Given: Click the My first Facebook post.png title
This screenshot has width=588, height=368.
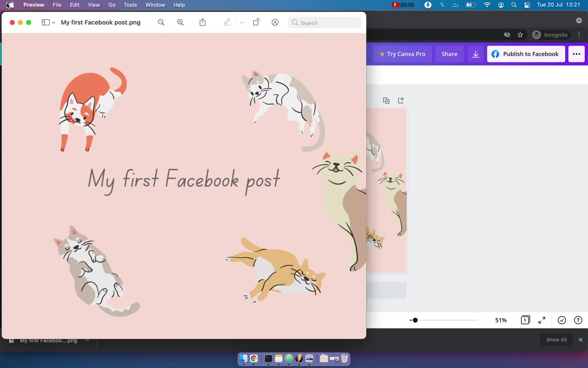Looking at the screenshot, I should 100,22.
